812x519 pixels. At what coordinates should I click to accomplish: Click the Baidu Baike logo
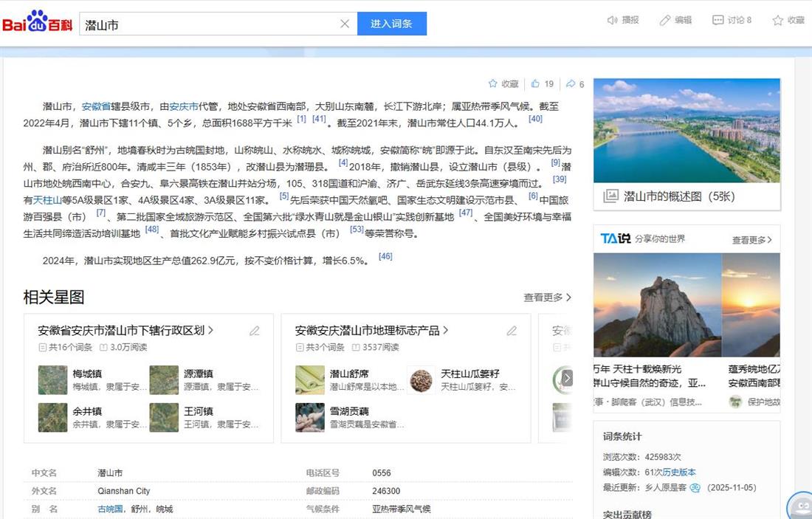coord(37,23)
